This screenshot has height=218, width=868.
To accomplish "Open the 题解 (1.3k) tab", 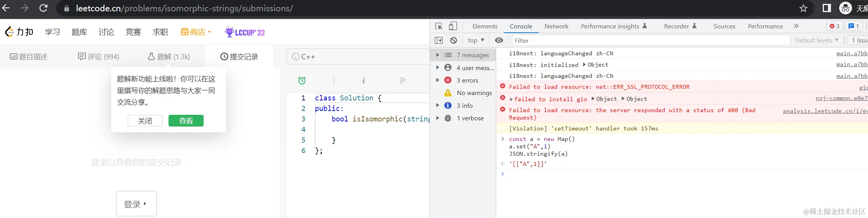I will (169, 56).
